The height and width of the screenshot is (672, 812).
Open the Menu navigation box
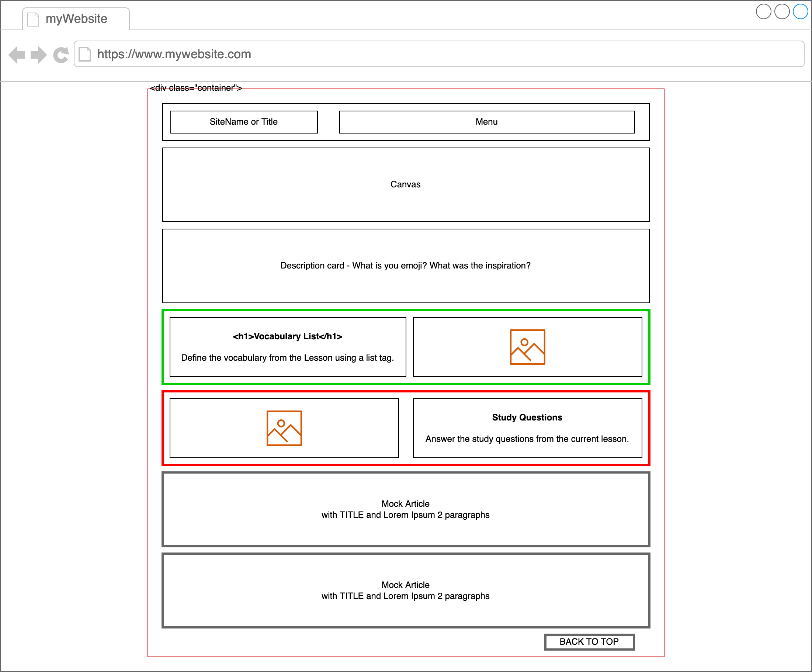click(x=486, y=122)
